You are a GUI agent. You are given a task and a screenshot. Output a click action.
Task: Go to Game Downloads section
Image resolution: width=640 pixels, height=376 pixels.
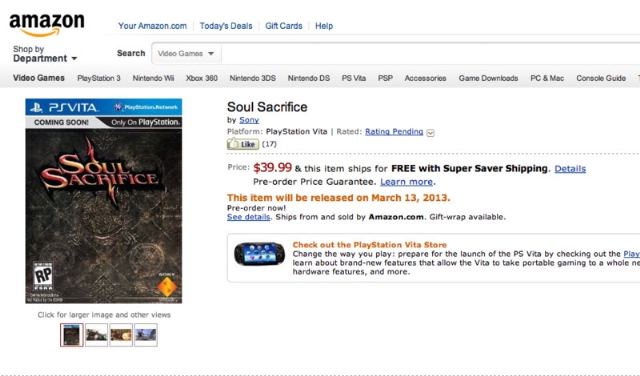pyautogui.click(x=488, y=78)
